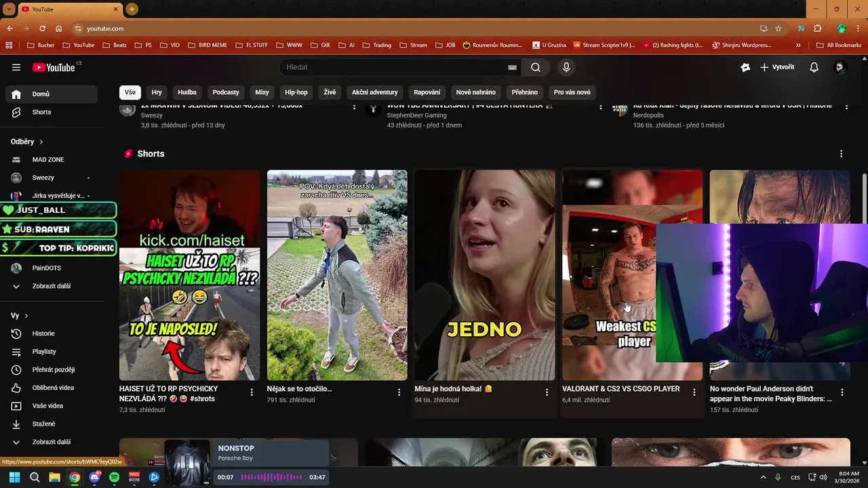
Task: Expand the Odběry subscriptions chevron
Action: pos(41,142)
